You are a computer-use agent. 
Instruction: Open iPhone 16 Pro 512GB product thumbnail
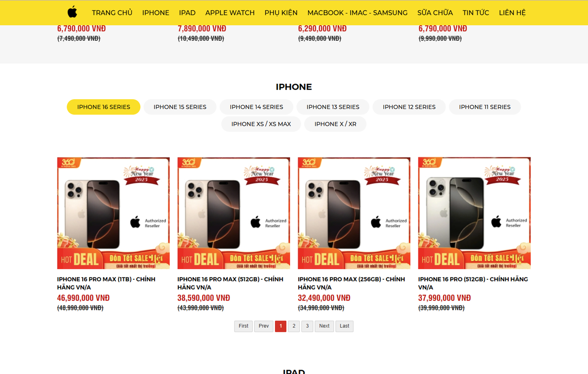474,213
